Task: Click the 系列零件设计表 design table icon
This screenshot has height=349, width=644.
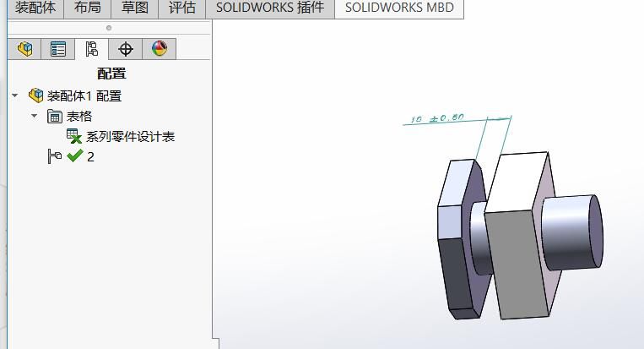Action: (x=74, y=136)
